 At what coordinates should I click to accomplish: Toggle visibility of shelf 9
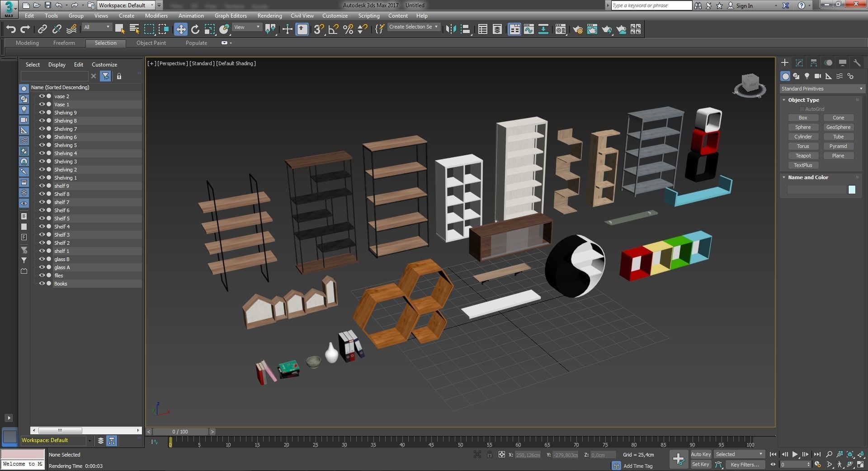coord(42,186)
